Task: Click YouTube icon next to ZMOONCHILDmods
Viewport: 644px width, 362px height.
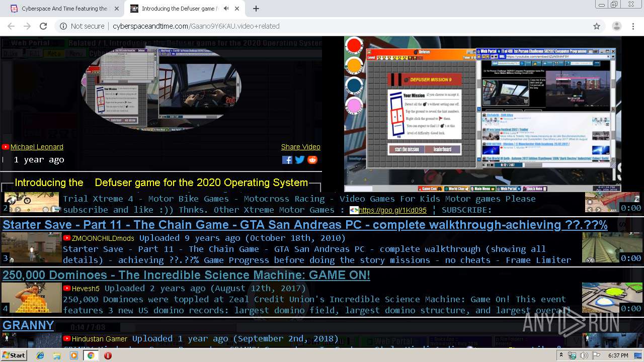Action: (66, 238)
